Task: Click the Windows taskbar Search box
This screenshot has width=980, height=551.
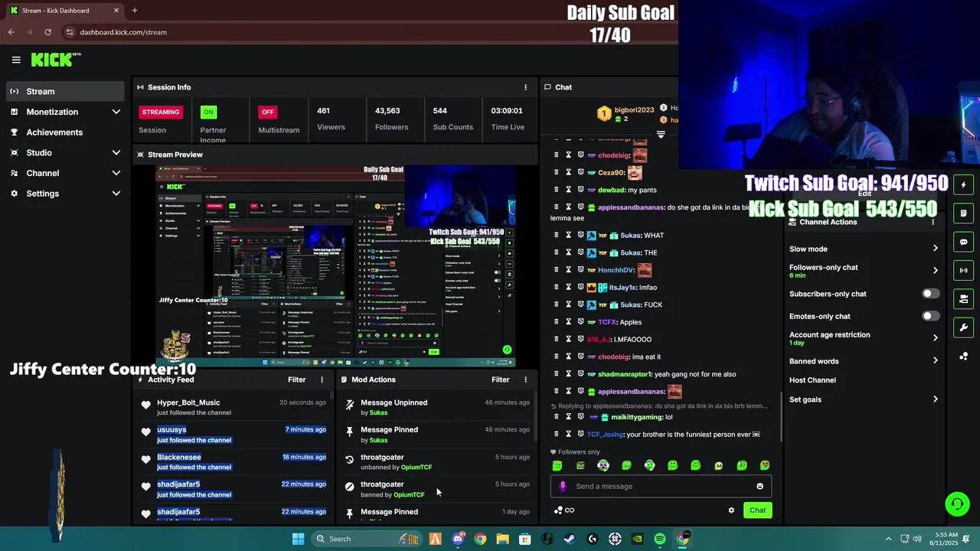Action: pyautogui.click(x=366, y=539)
